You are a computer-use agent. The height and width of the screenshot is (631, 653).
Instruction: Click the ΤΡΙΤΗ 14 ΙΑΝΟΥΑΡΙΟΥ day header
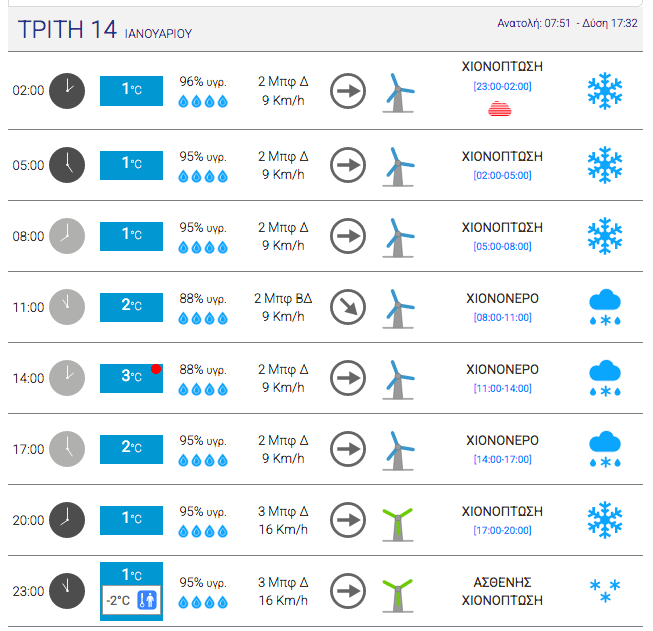[105, 31]
